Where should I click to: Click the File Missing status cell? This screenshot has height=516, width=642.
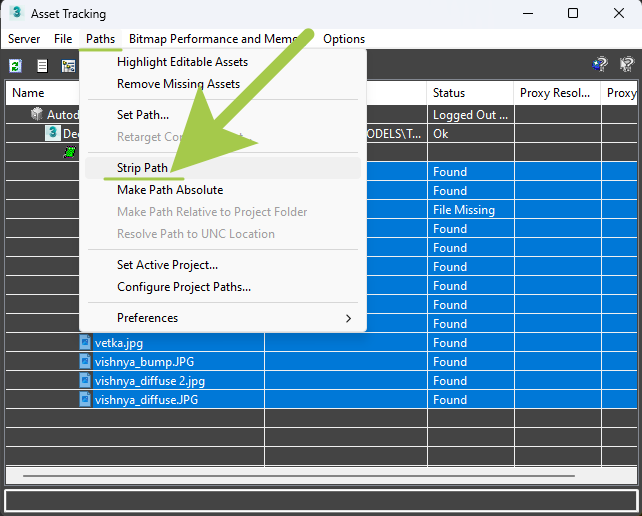[x=470, y=210]
